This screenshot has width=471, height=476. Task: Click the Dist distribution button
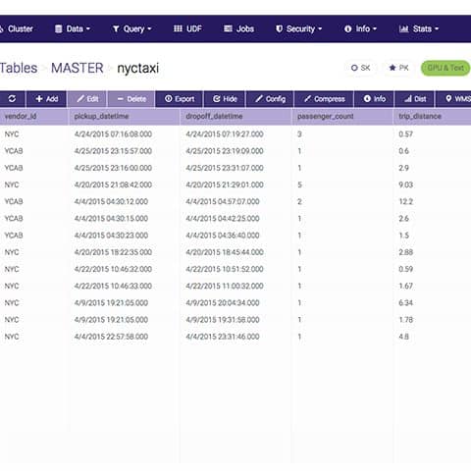tap(415, 99)
